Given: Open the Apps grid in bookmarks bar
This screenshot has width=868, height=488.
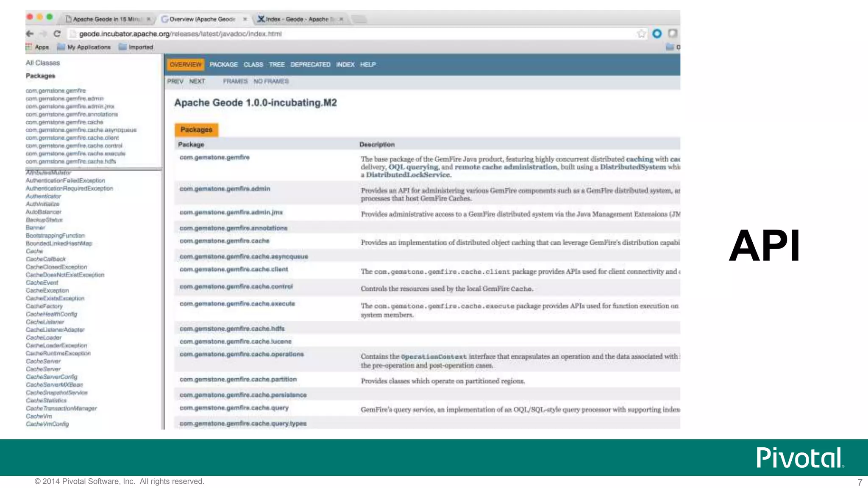Looking at the screenshot, I should (x=37, y=47).
